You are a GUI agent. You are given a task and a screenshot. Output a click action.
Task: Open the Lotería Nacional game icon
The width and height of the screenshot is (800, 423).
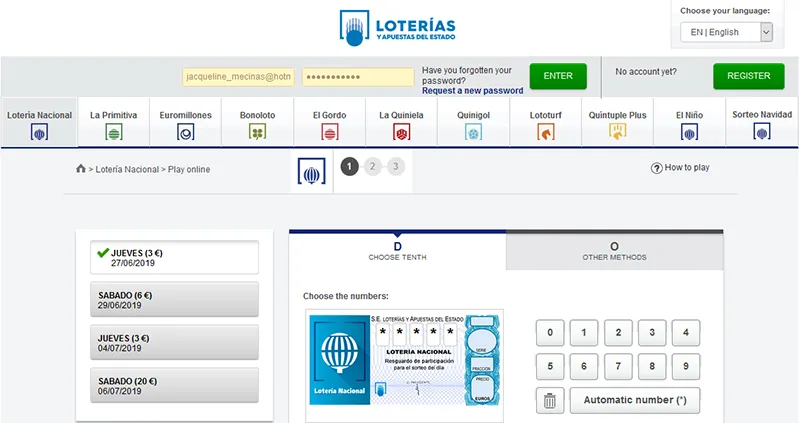click(x=39, y=133)
